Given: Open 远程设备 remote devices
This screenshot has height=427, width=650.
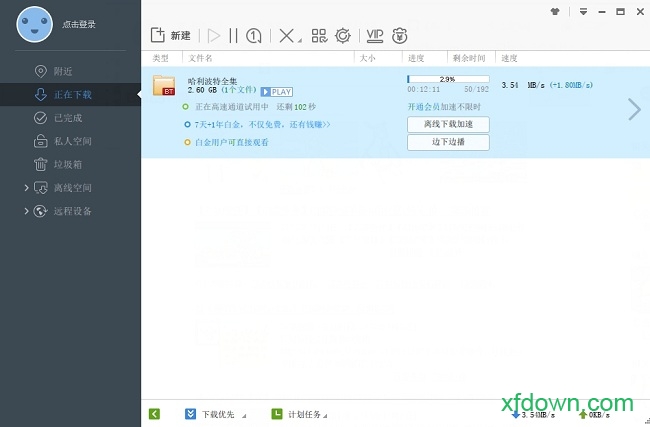Looking at the screenshot, I should 70,211.
